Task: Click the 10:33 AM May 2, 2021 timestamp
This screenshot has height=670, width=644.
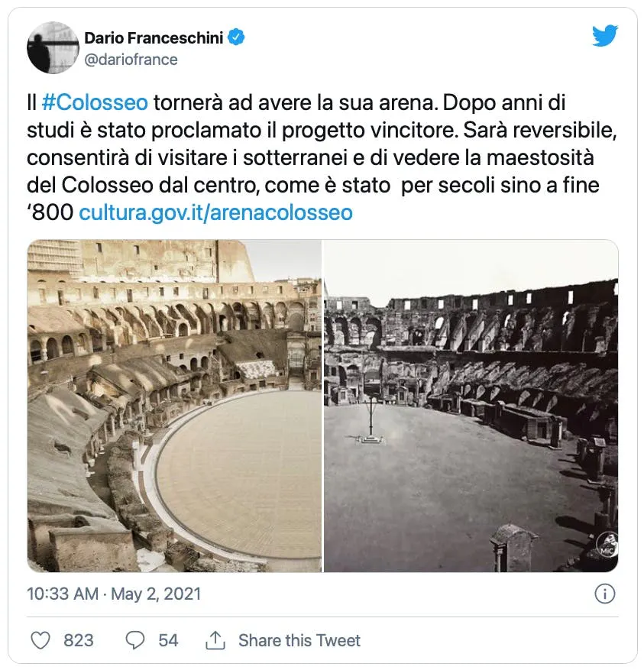Action: pos(114,594)
